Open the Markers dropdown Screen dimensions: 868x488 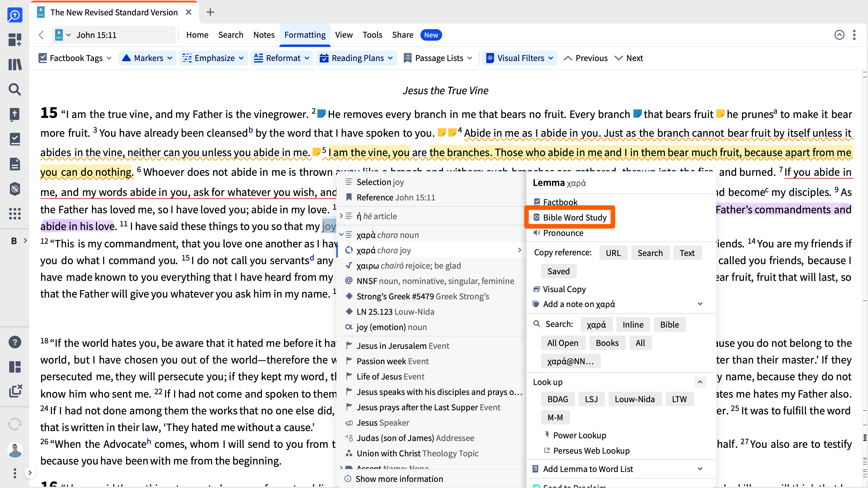coord(147,58)
